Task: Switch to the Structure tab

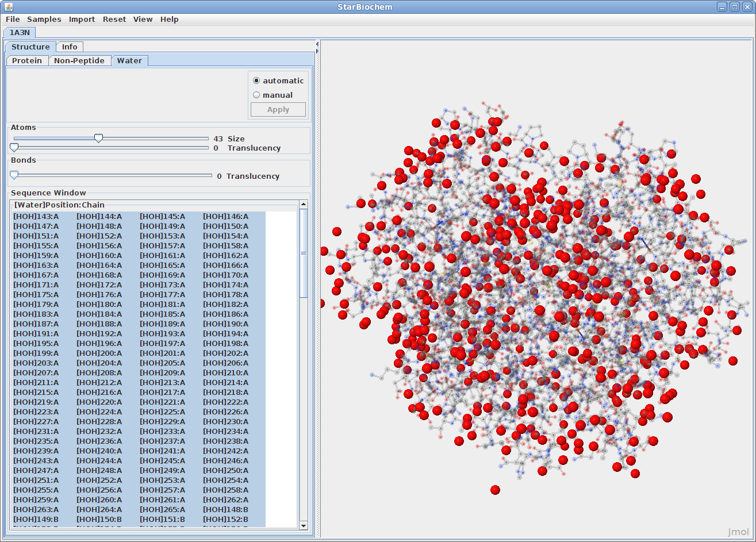Action: 30,47
